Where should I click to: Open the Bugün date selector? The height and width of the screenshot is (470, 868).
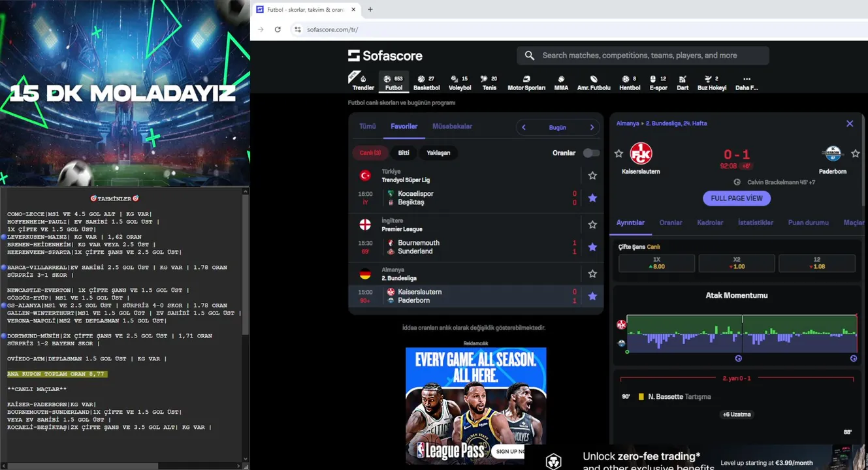pos(557,127)
